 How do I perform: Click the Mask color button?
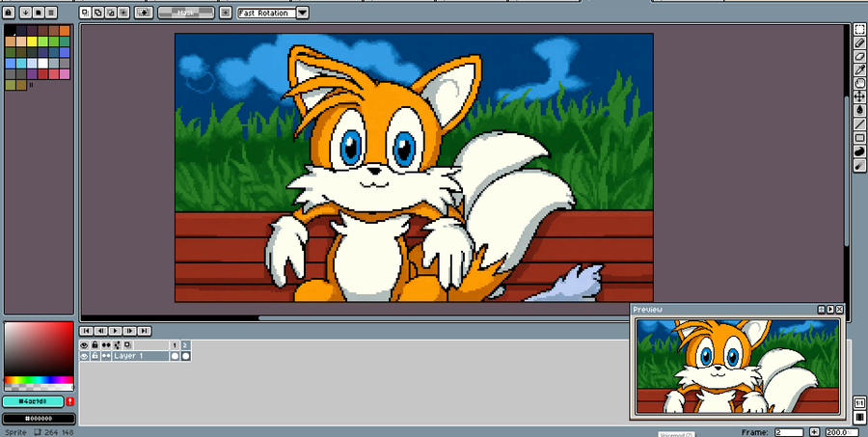pos(186,13)
